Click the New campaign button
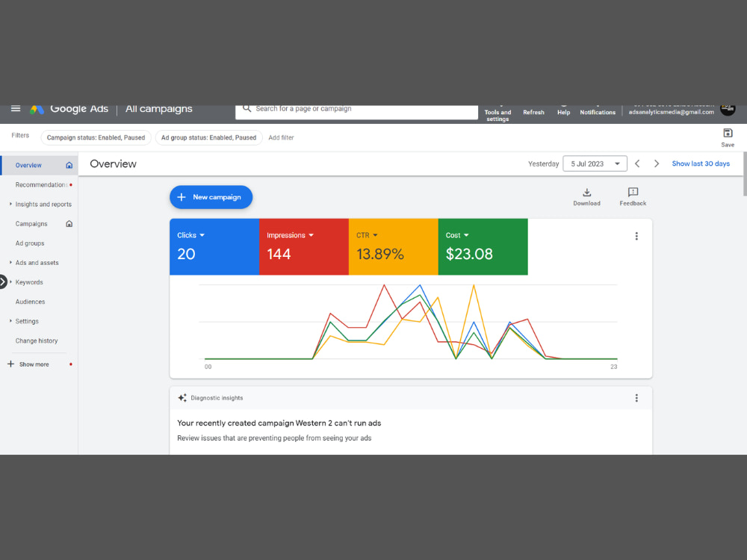Image resolution: width=747 pixels, height=560 pixels. click(211, 197)
